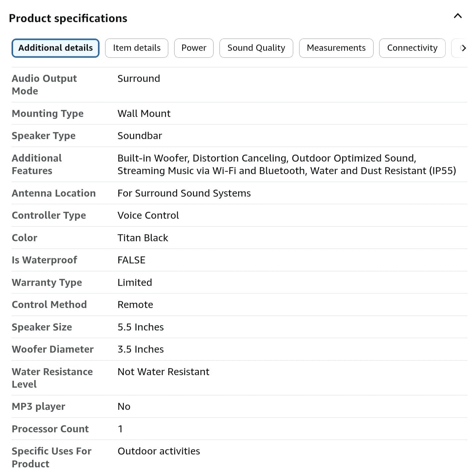Click the Woofer Diameter label
476x476 pixels.
[53, 349]
